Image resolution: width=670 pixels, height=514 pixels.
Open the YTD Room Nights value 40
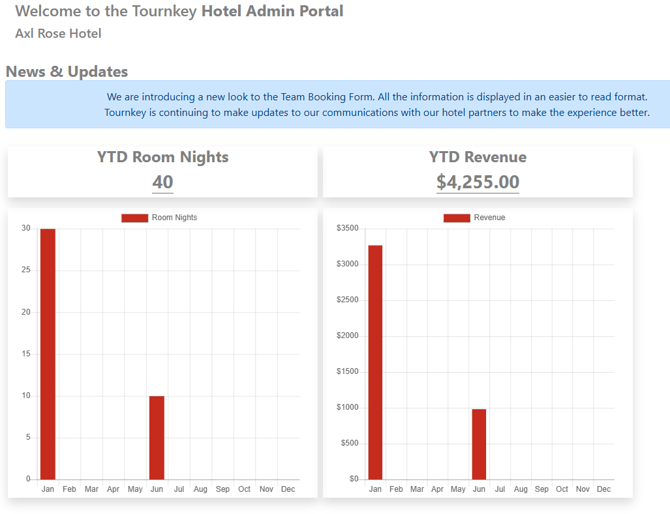pyautogui.click(x=163, y=182)
